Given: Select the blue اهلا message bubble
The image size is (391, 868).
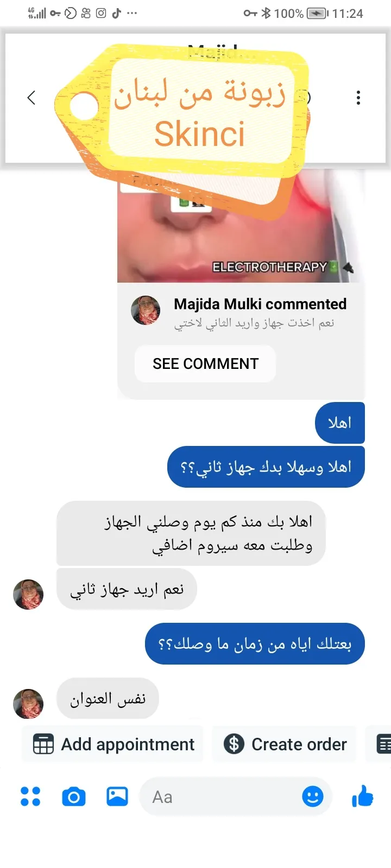Looking at the screenshot, I should click(x=340, y=423).
